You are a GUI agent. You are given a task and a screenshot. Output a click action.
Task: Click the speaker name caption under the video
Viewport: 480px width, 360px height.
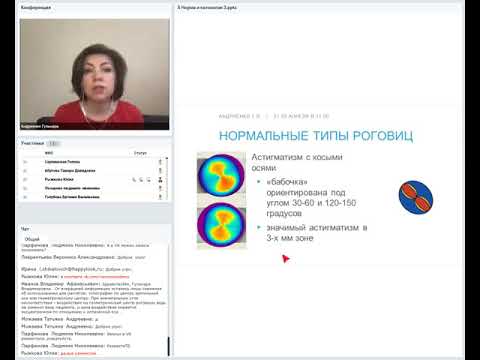point(40,126)
